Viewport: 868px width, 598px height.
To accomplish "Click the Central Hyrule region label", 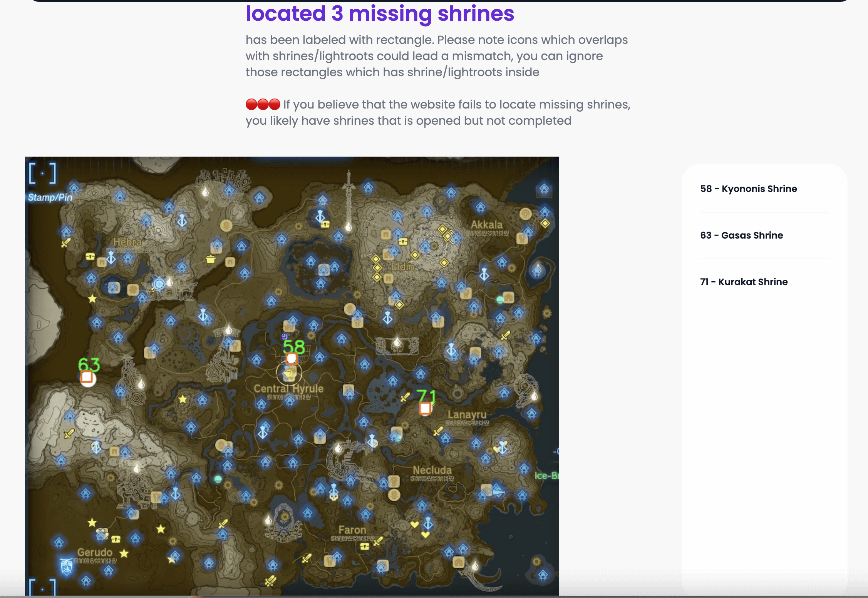I will 288,389.
